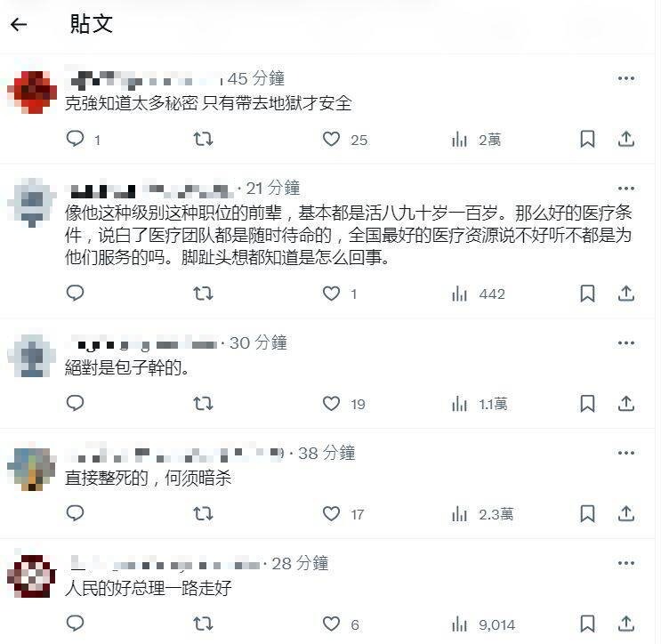
Task: Repost the 克強知道太多秘密 post
Action: coord(203,139)
